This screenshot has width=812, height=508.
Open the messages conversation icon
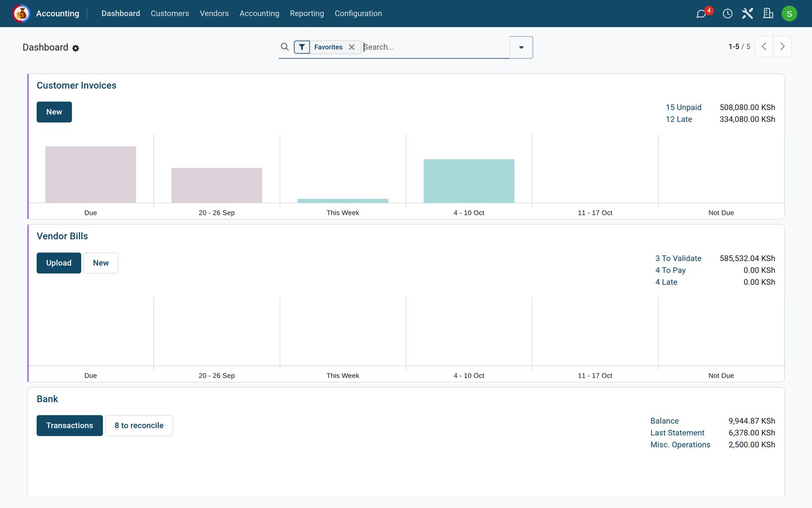pos(701,14)
